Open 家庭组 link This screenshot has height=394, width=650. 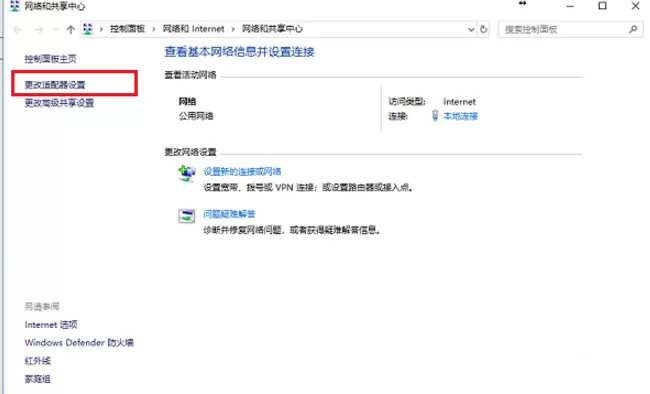[38, 379]
